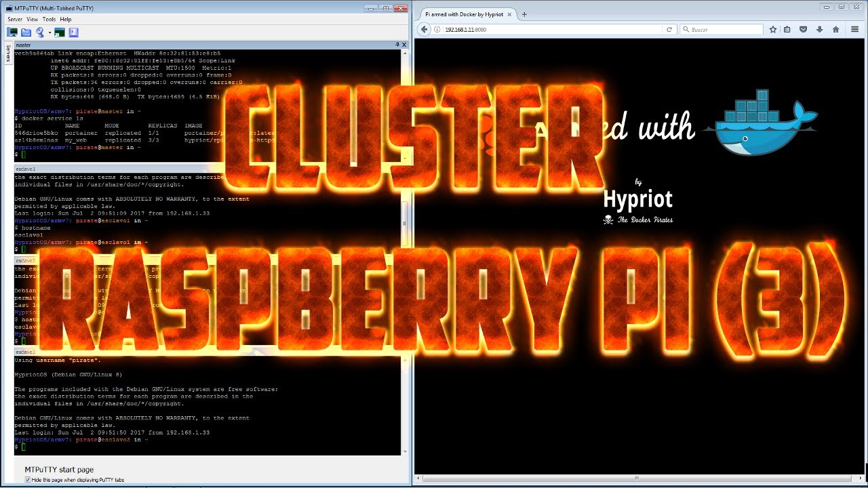Reload the page with the refresh icon
This screenshot has height=488, width=868.
(669, 30)
